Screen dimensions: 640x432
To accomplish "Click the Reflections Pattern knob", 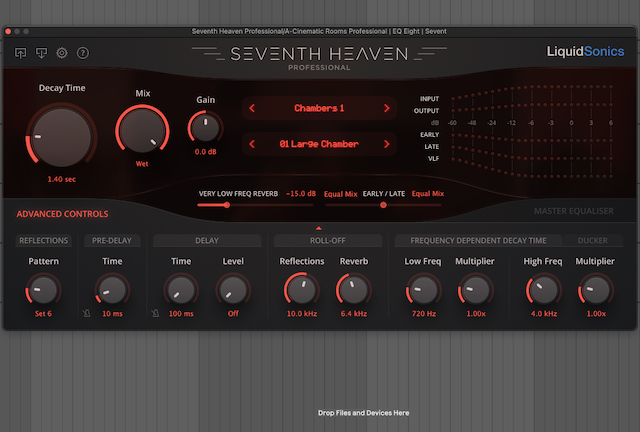I will coord(43,290).
